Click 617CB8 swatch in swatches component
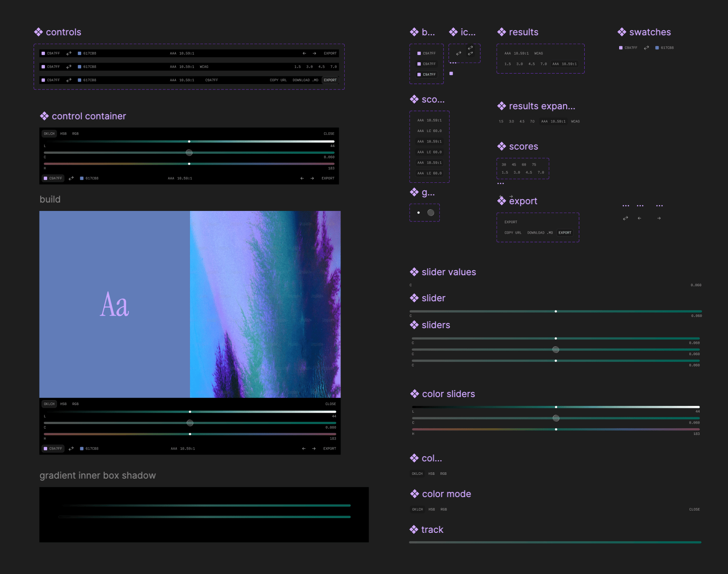The width and height of the screenshot is (728, 574). (x=665, y=48)
